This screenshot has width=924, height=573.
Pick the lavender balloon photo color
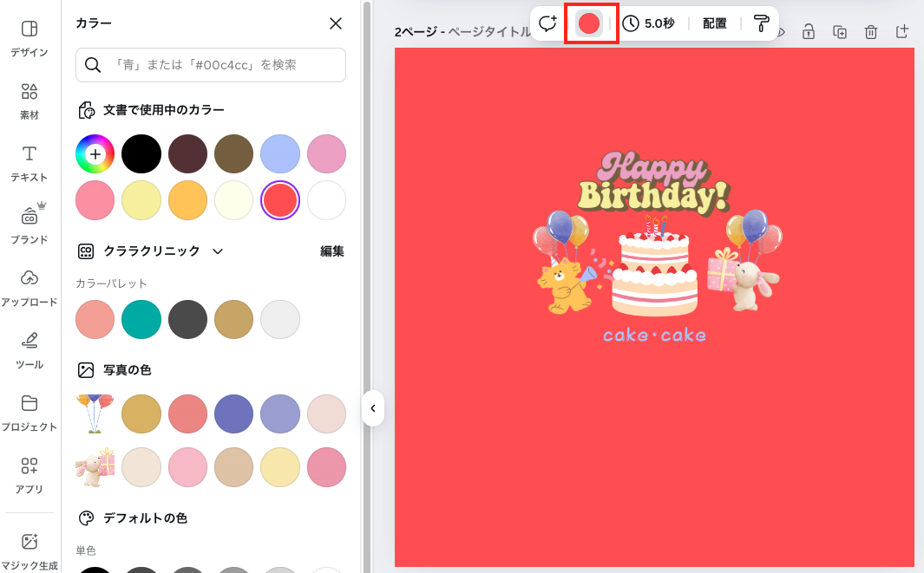point(280,414)
